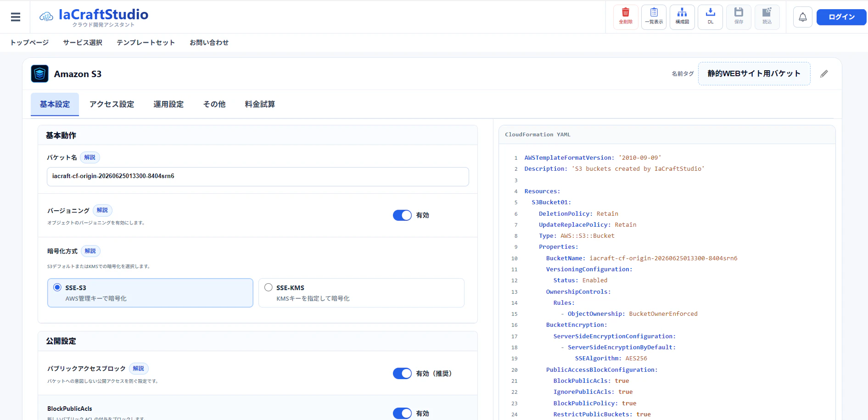Image resolution: width=868 pixels, height=420 pixels.
Task: Open the サービス選択 menu
Action: tap(83, 43)
